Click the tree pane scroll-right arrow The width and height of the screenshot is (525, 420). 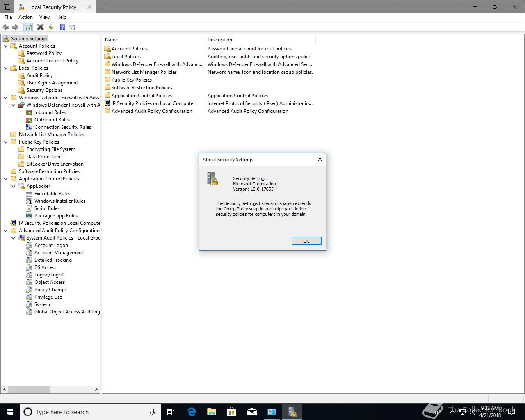[96, 389]
